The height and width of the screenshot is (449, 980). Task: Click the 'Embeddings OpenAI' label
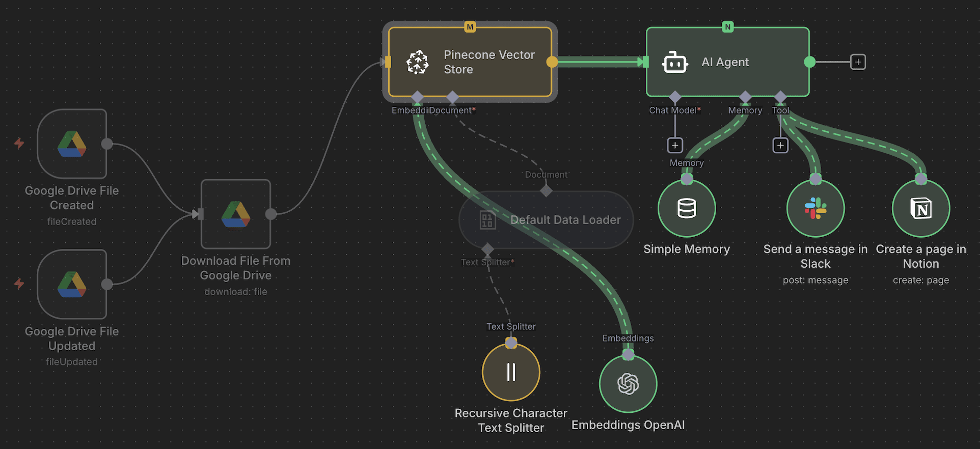click(x=628, y=425)
